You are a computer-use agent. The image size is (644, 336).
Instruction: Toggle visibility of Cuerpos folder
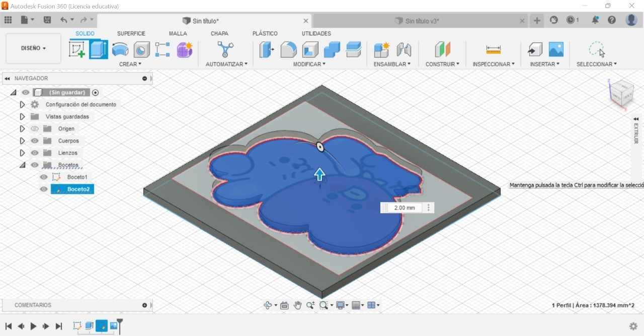point(35,141)
